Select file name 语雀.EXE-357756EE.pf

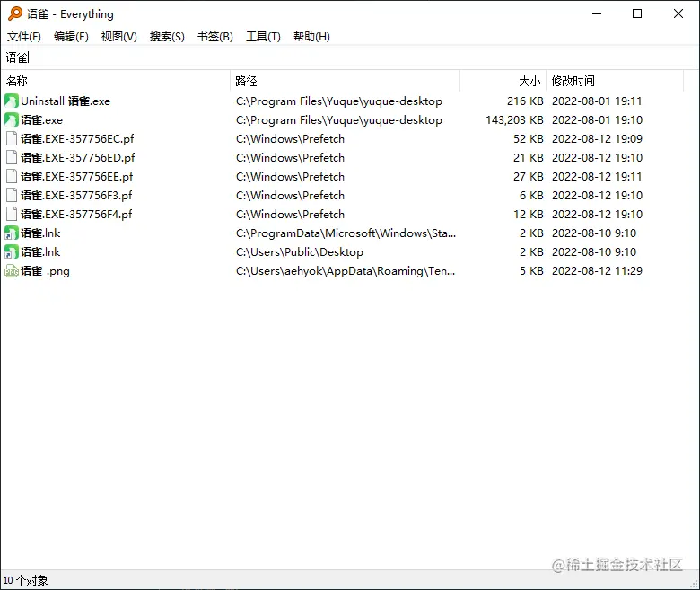(x=77, y=176)
